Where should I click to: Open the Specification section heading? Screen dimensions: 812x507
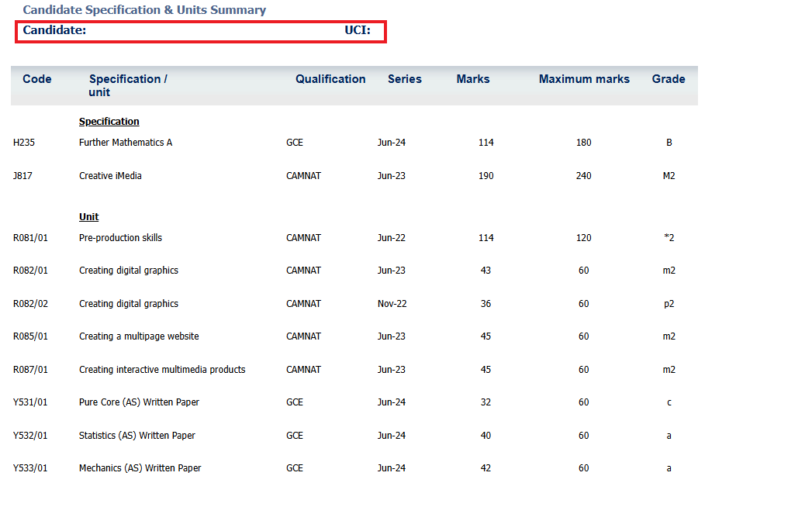click(109, 121)
